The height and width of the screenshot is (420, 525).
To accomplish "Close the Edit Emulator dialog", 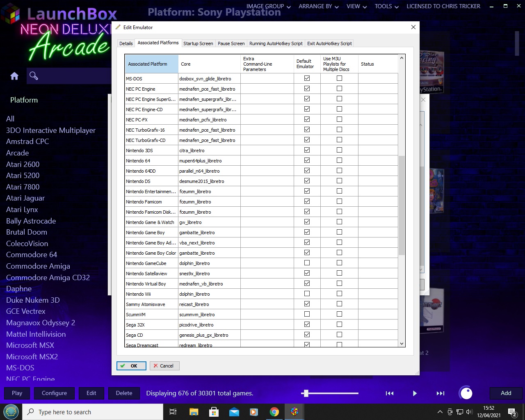I will tap(413, 27).
